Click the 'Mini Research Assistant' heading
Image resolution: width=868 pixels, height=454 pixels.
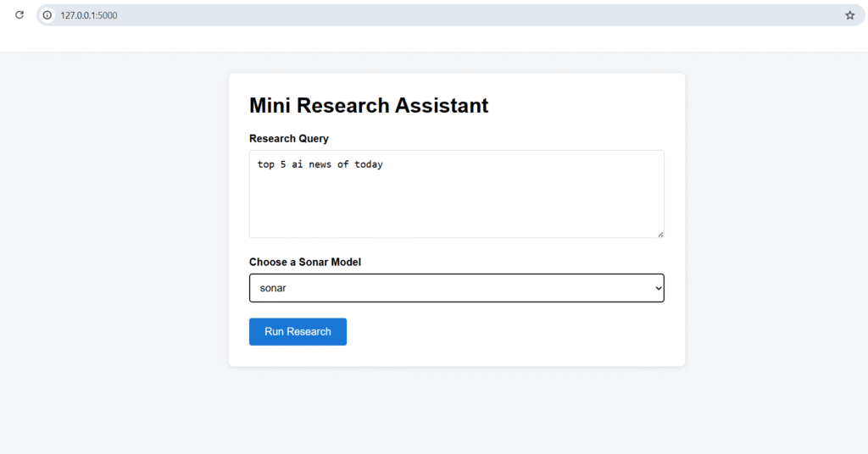tap(369, 105)
